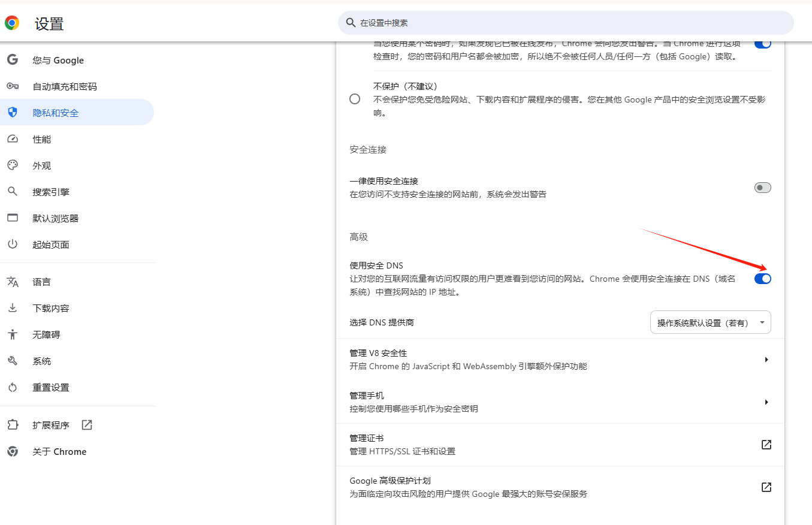
Task: Click the Chrome icon for 关于 Chrome
Action: 13,451
